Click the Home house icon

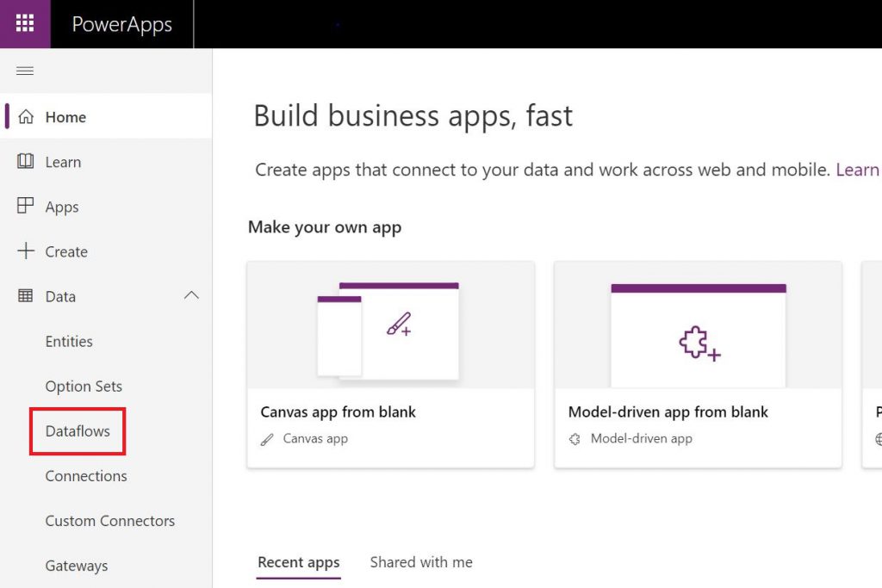pos(26,116)
